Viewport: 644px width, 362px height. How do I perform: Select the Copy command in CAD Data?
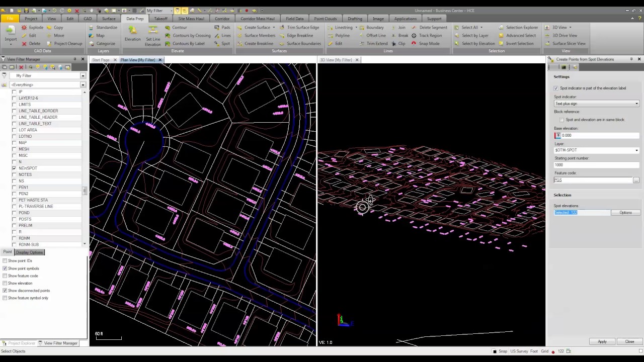pos(54,28)
